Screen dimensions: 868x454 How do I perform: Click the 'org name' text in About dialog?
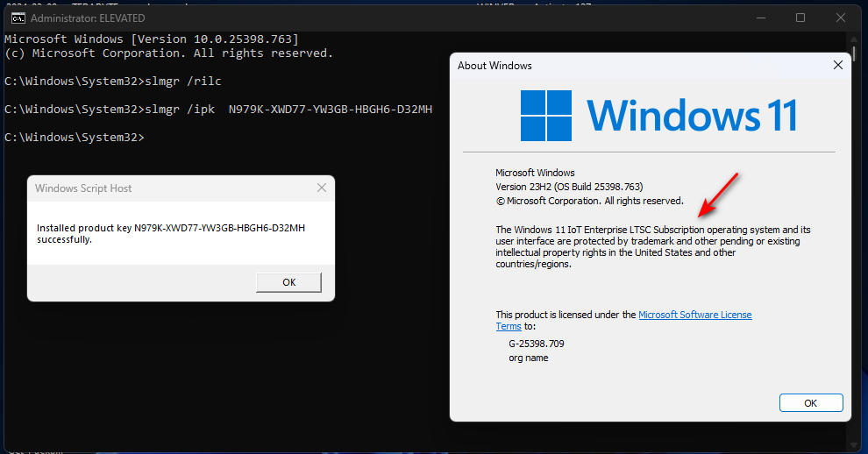tap(529, 358)
